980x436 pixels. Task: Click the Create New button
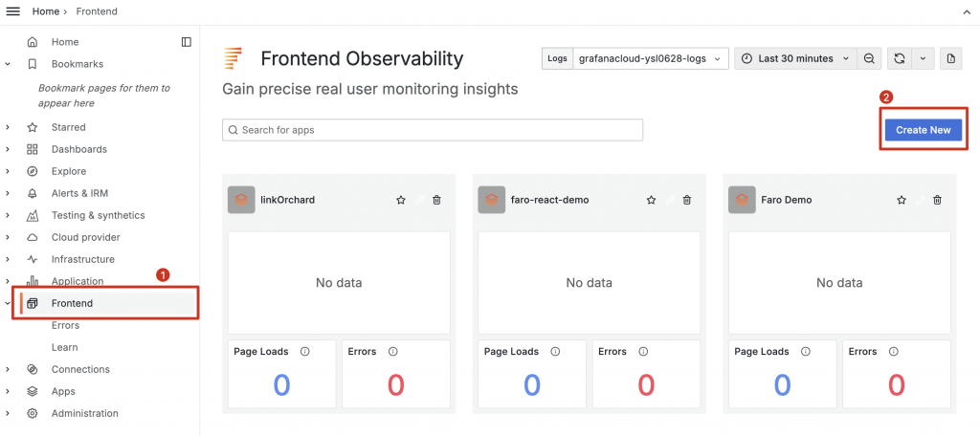(923, 130)
